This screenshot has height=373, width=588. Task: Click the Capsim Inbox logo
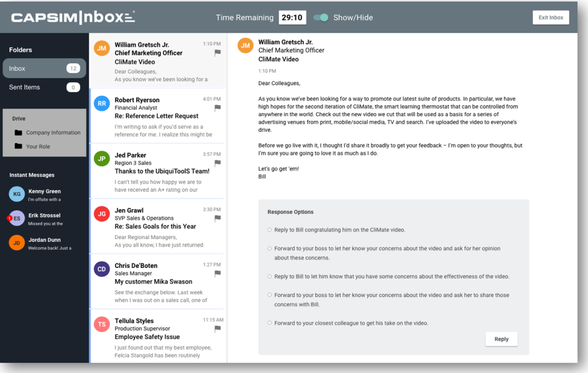point(73,17)
